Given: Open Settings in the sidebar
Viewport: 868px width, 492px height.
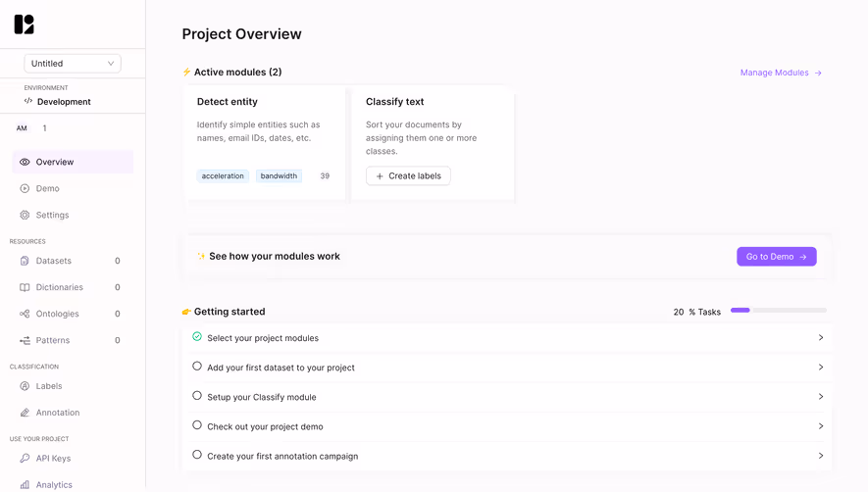Looking at the screenshot, I should pos(73,216).
